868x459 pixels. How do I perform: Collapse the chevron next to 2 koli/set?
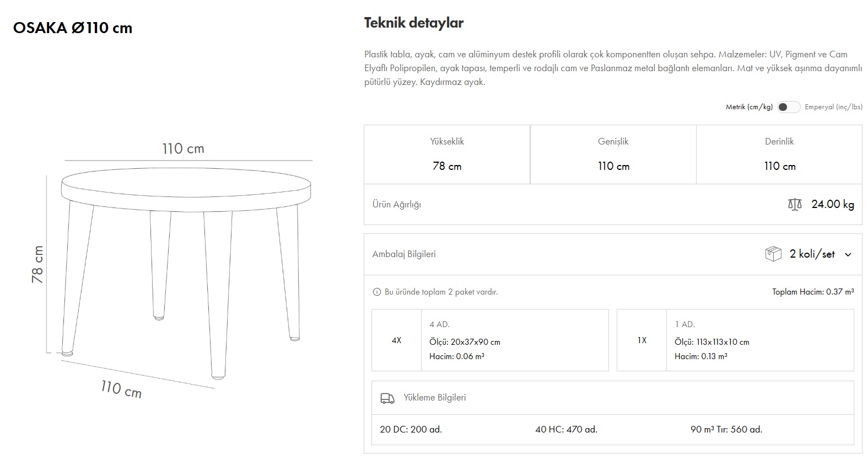[848, 254]
